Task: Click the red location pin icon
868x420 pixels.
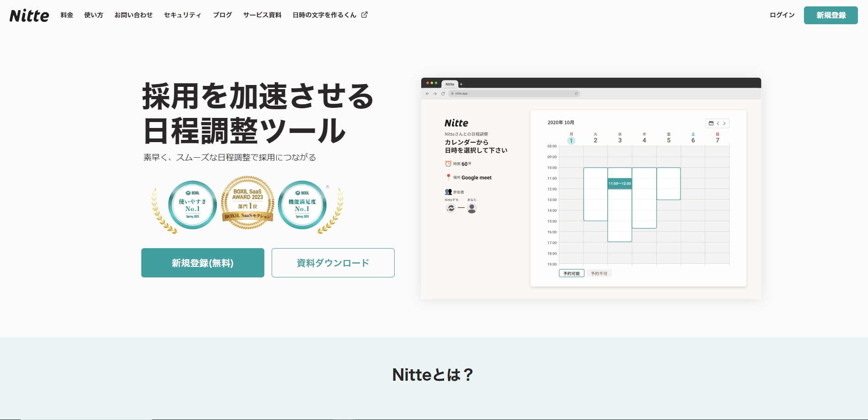Action: (448, 177)
